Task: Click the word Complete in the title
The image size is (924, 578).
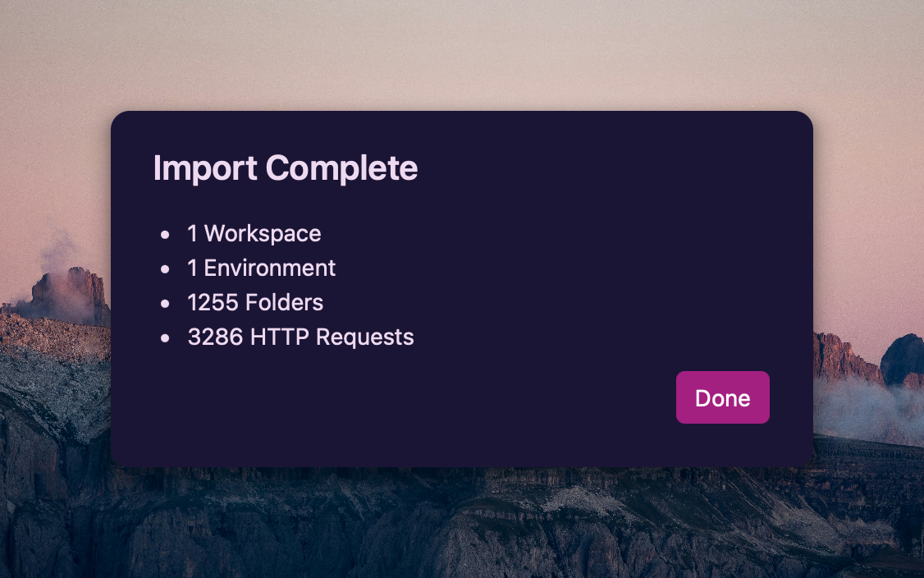Action: pos(342,168)
